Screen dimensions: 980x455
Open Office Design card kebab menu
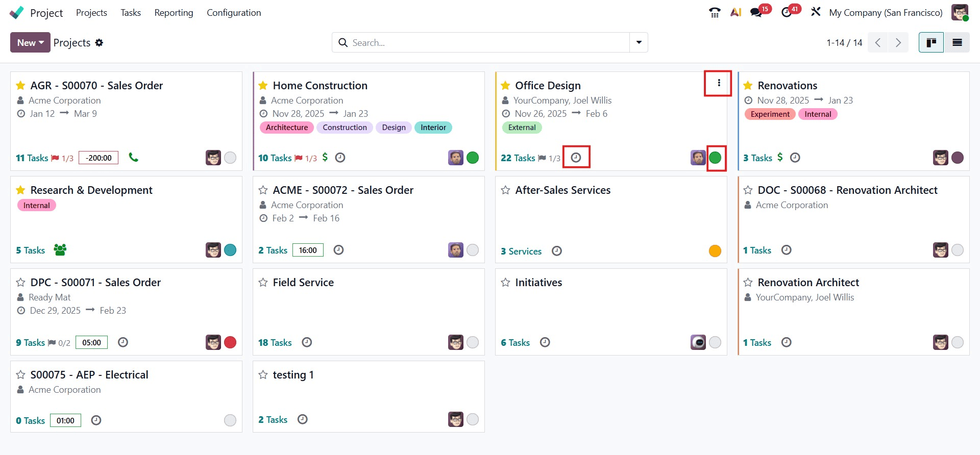719,83
